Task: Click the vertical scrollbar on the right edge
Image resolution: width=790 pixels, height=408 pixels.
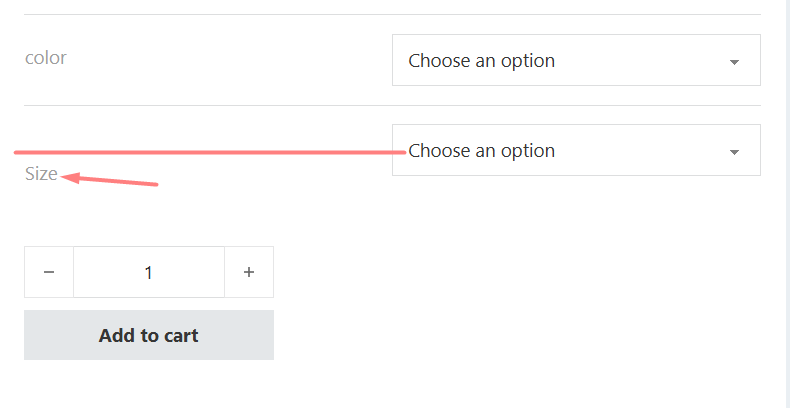Action: (785, 200)
